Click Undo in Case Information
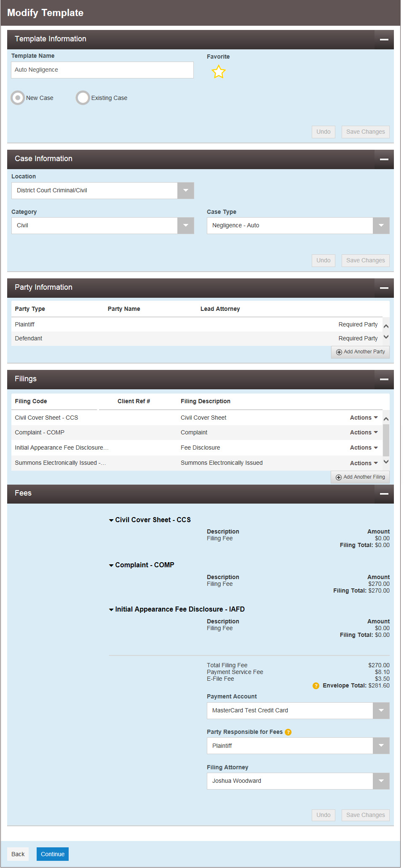The width and height of the screenshot is (404, 868). coord(324,261)
